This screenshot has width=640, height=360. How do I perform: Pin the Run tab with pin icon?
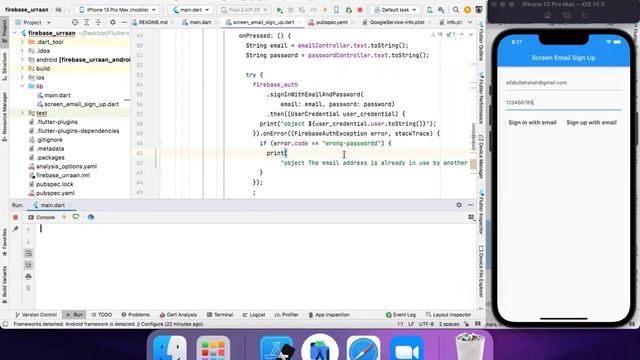[16, 229]
